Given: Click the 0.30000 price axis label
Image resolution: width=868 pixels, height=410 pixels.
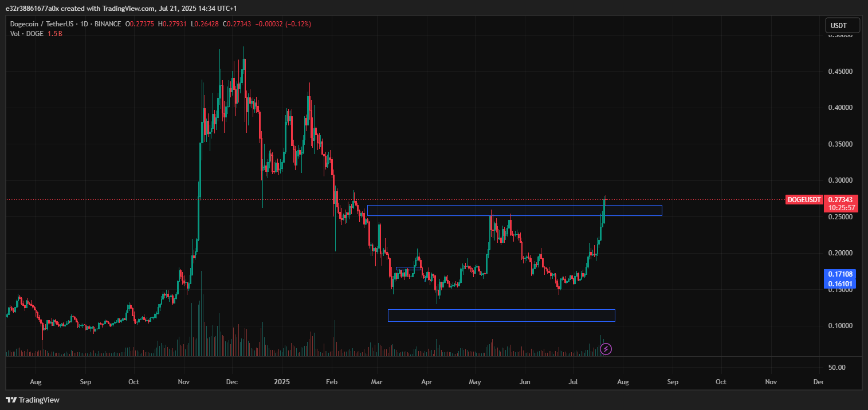Looking at the screenshot, I should point(841,180).
